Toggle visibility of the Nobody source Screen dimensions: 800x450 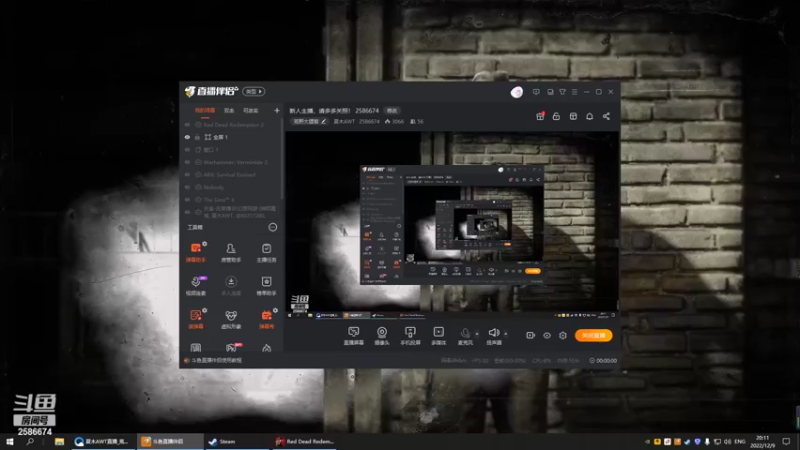click(x=187, y=187)
